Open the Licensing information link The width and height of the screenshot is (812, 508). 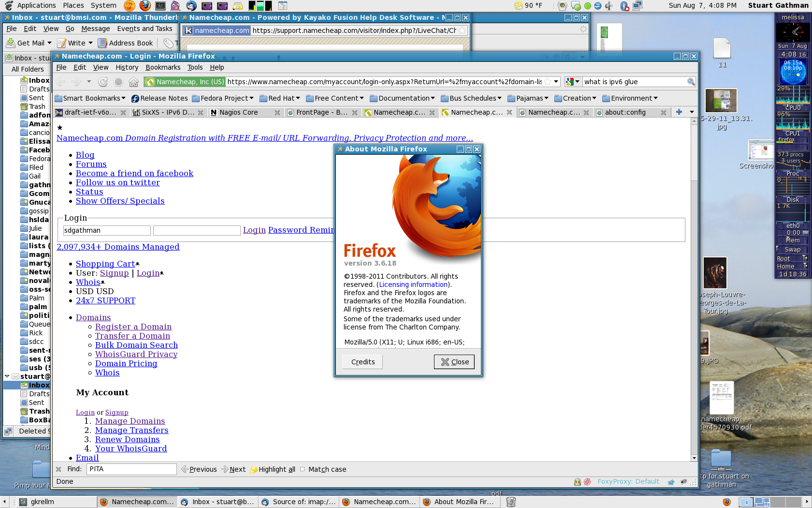[x=413, y=284]
